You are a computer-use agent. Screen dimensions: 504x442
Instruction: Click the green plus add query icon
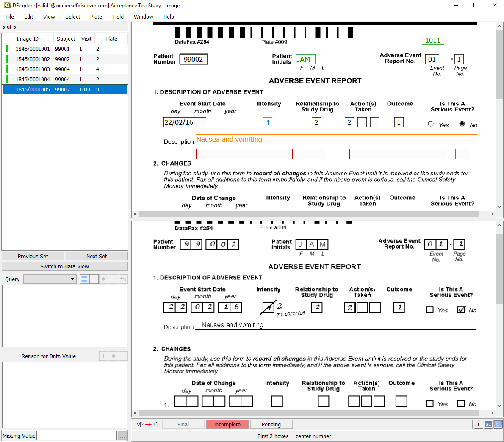[94, 279]
